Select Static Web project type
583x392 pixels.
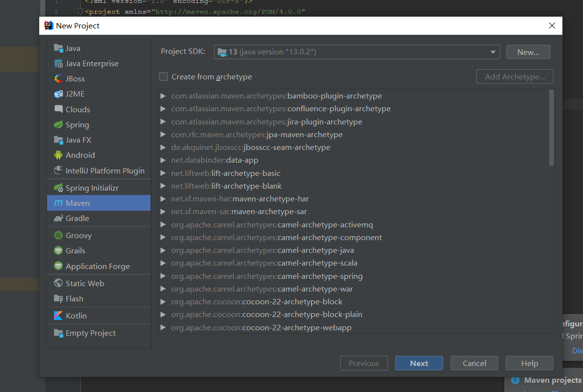(99, 283)
